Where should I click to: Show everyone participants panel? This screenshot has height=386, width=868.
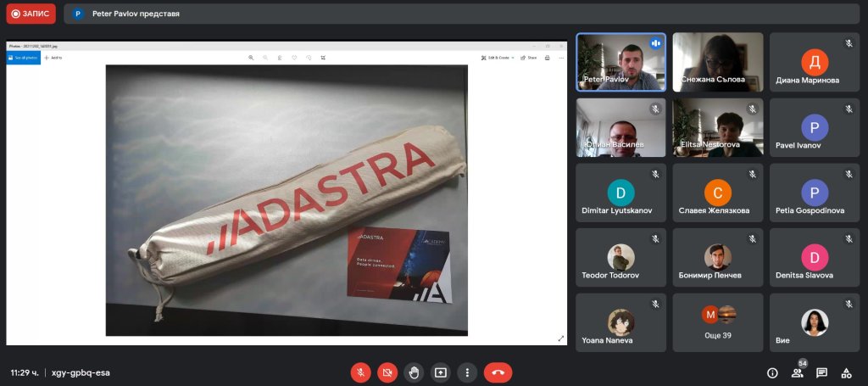(x=797, y=372)
